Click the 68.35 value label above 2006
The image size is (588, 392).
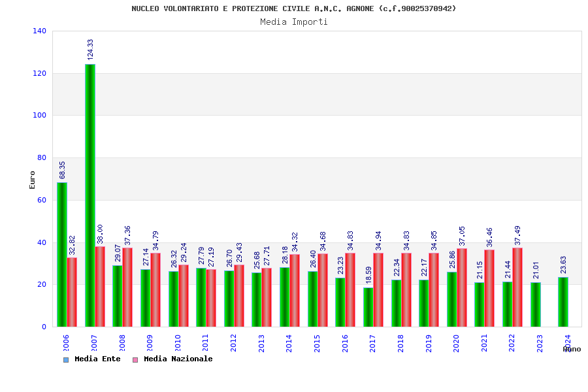(62, 170)
